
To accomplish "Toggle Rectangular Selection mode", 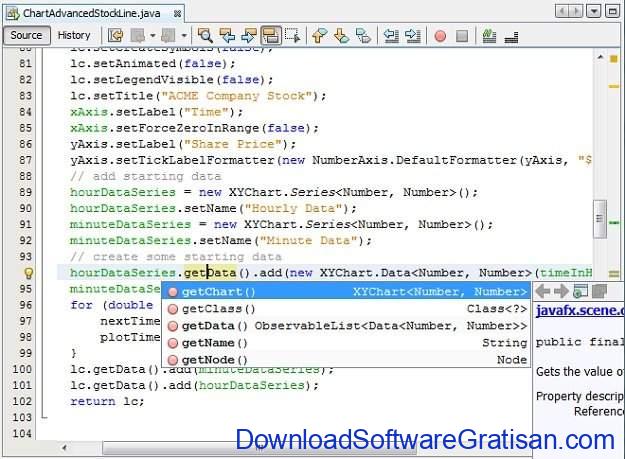I will coord(293,36).
